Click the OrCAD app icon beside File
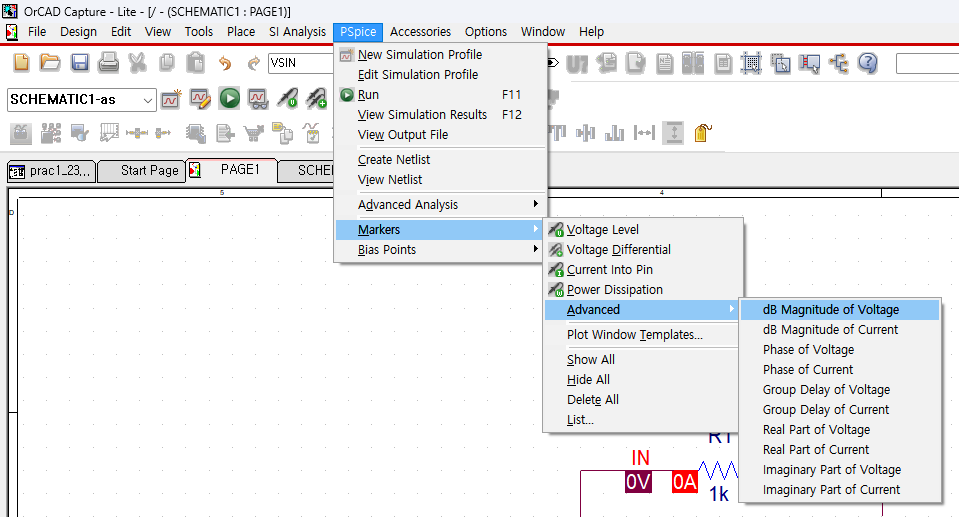This screenshot has height=517, width=959. pyautogui.click(x=12, y=32)
